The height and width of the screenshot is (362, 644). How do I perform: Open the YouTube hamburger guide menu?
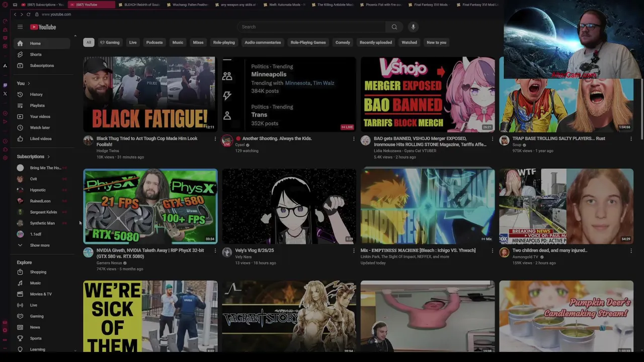coord(20,27)
